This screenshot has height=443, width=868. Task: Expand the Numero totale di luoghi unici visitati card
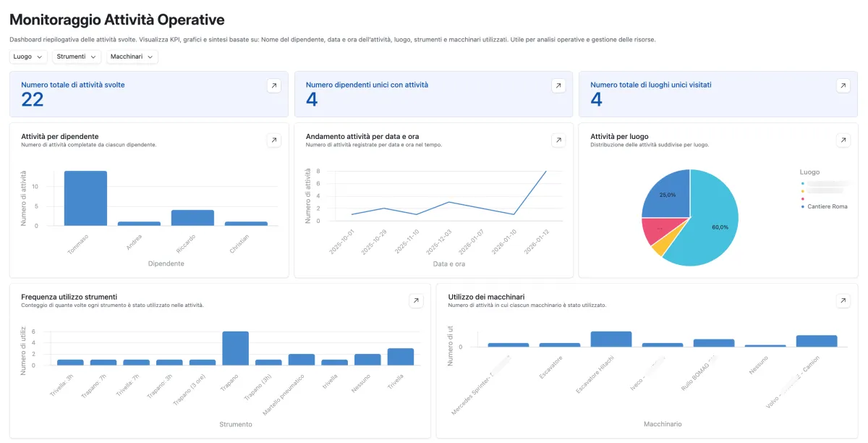coord(843,86)
